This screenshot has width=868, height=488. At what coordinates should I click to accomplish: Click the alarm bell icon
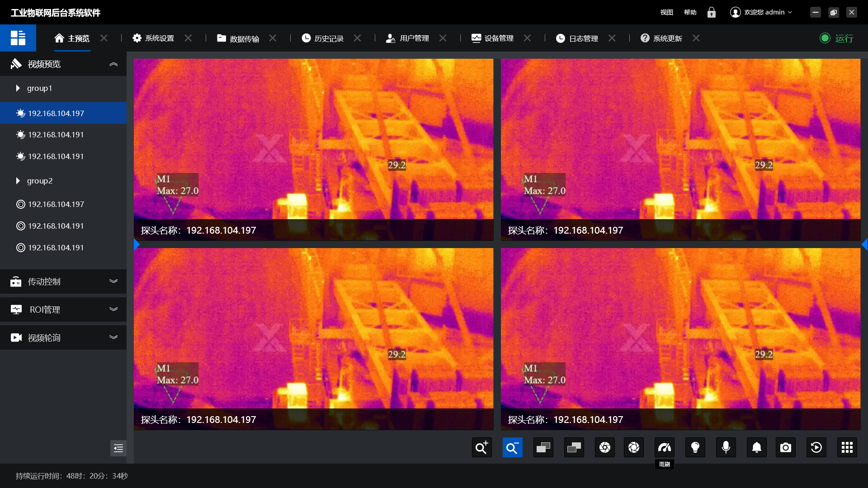tap(756, 447)
